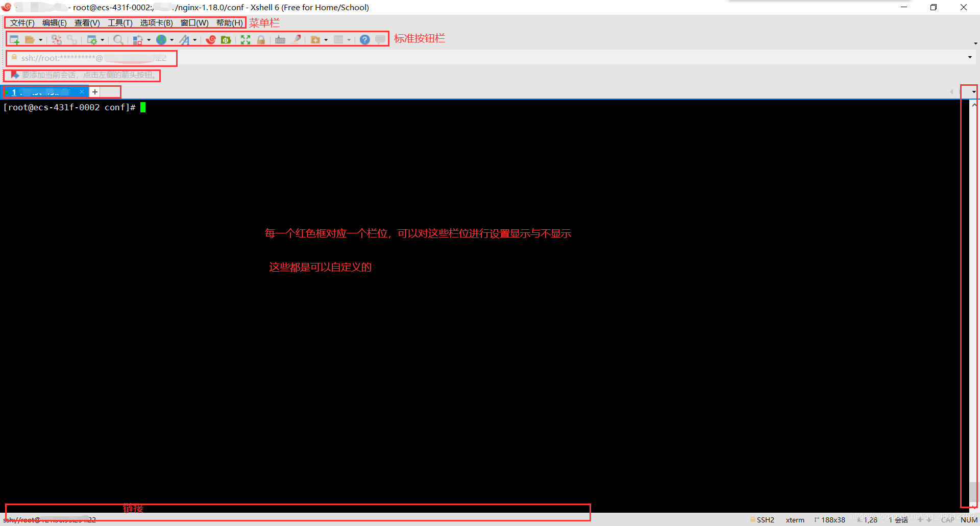Open the 帮助(H) menu
This screenshot has width=980, height=526.
(230, 23)
